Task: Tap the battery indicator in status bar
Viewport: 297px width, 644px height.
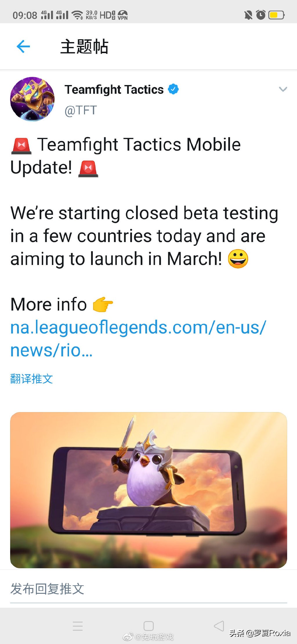Action: [x=276, y=15]
